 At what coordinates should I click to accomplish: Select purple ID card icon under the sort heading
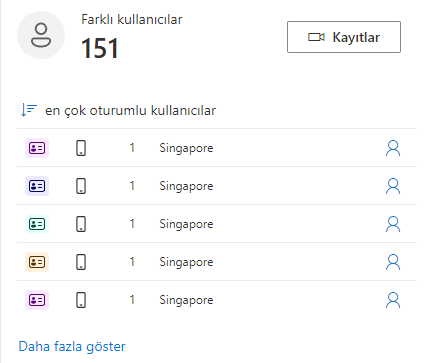pyautogui.click(x=37, y=148)
